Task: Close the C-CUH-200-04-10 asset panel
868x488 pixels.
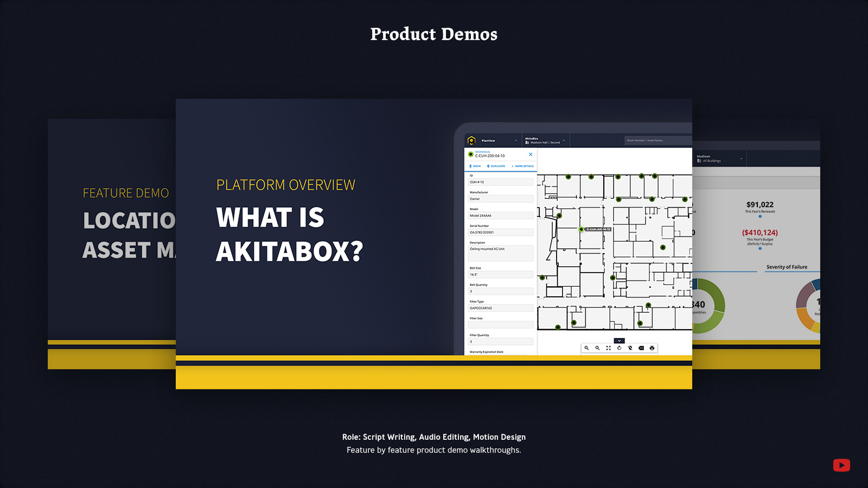Action: pos(531,155)
